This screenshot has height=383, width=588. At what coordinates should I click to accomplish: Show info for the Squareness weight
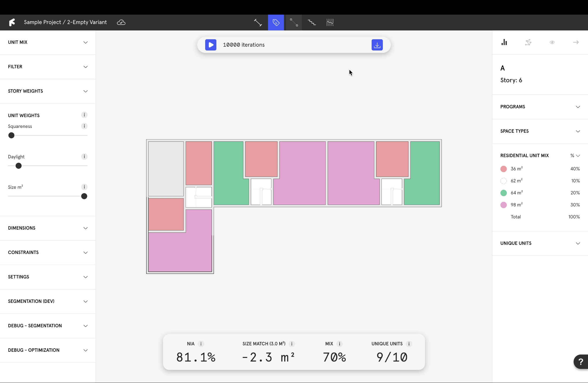[x=84, y=126]
